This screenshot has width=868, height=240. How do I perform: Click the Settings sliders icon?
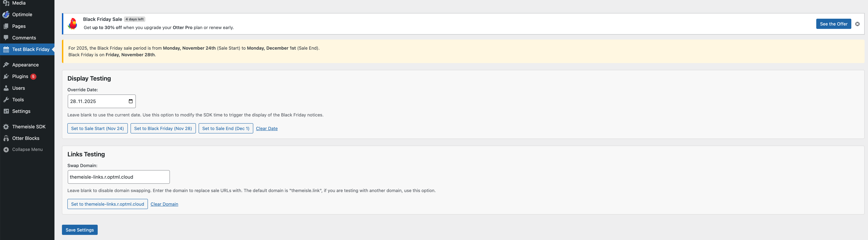coord(6,111)
